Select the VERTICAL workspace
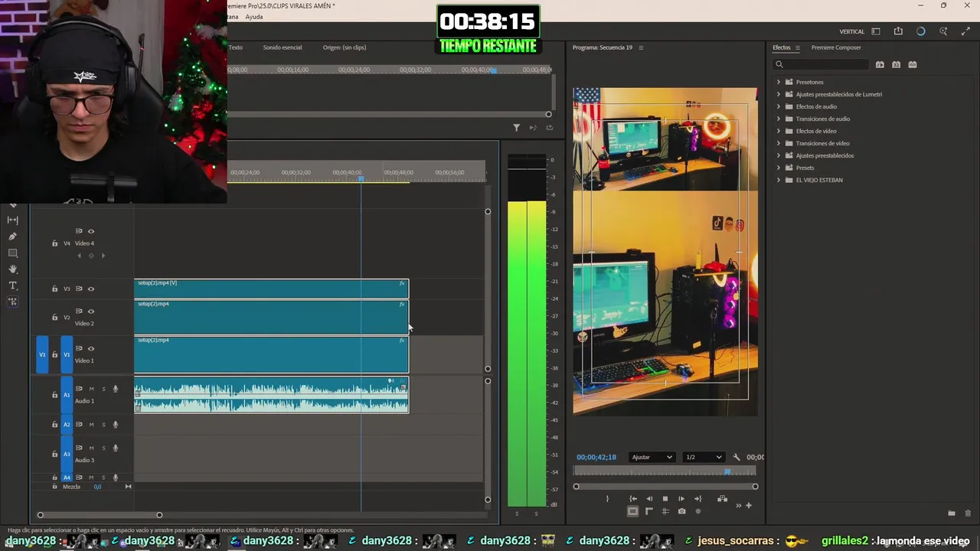Screen dimensions: 980x551 pos(852,31)
